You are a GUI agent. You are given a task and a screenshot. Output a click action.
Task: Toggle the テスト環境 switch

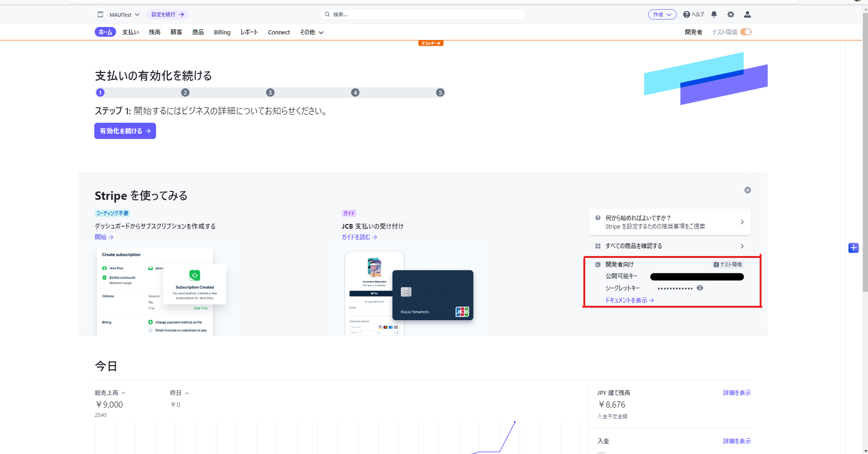tap(746, 32)
